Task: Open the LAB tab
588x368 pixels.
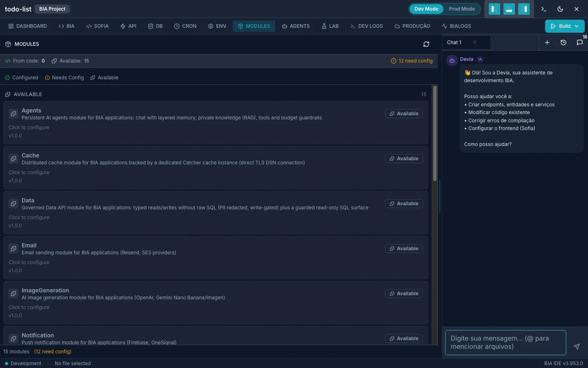Action: click(330, 26)
